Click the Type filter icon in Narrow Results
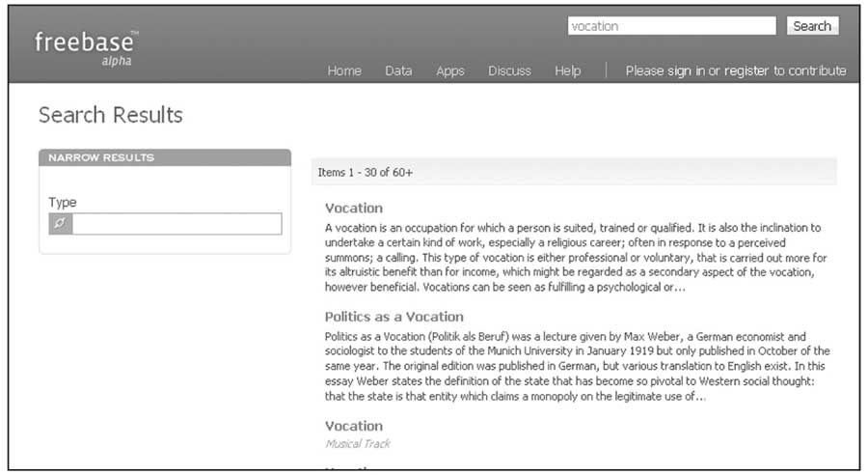Image resolution: width=868 pixels, height=475 pixels. click(61, 223)
